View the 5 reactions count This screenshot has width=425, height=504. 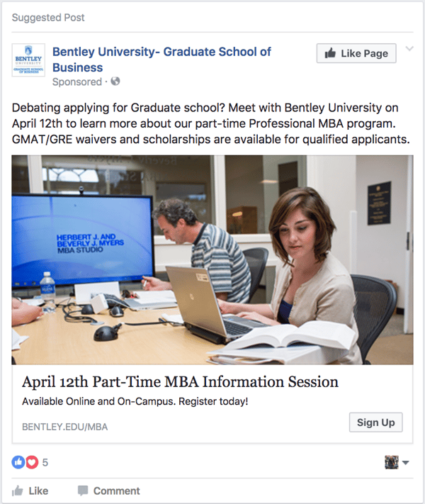(45, 463)
